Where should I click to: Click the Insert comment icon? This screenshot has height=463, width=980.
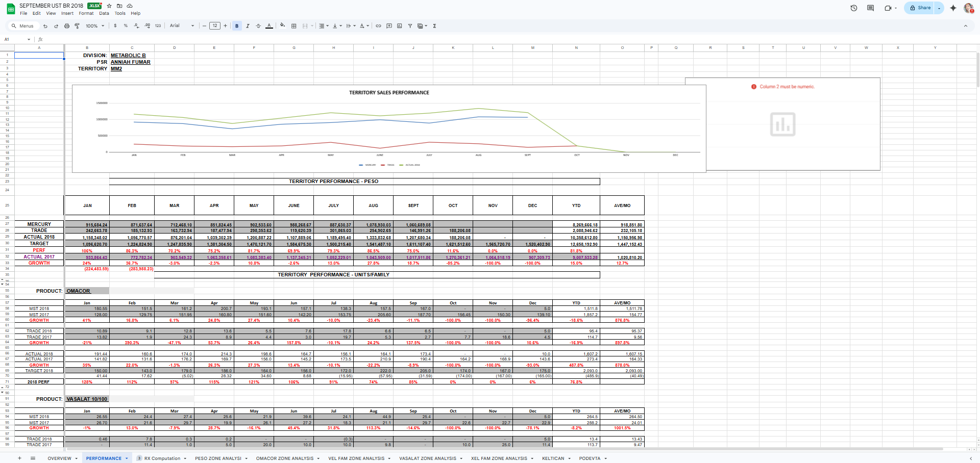tap(389, 26)
